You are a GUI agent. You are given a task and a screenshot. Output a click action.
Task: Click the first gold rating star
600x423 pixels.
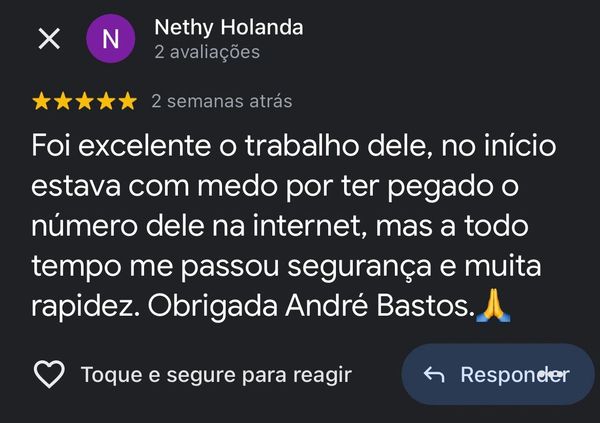42,101
